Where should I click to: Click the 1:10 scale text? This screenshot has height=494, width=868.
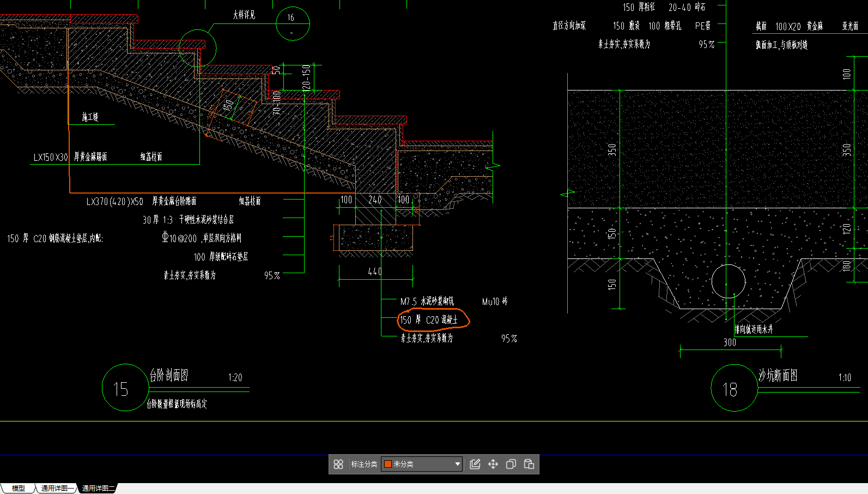click(x=845, y=377)
